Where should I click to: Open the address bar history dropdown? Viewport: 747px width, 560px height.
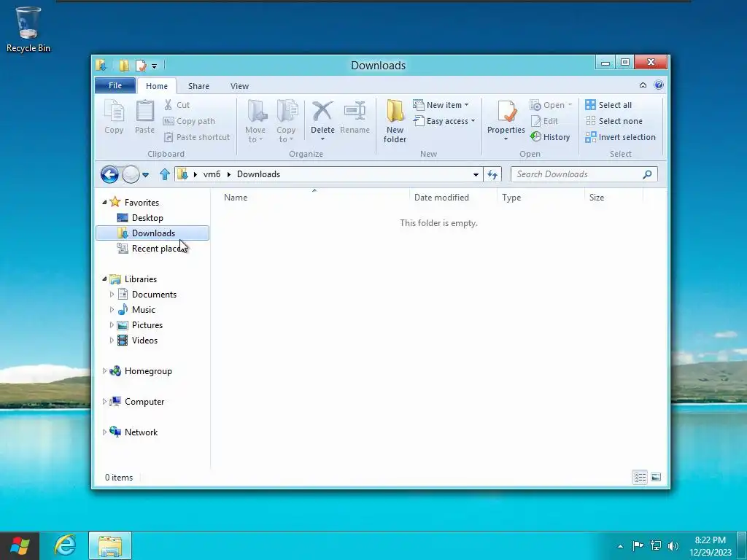[476, 175]
